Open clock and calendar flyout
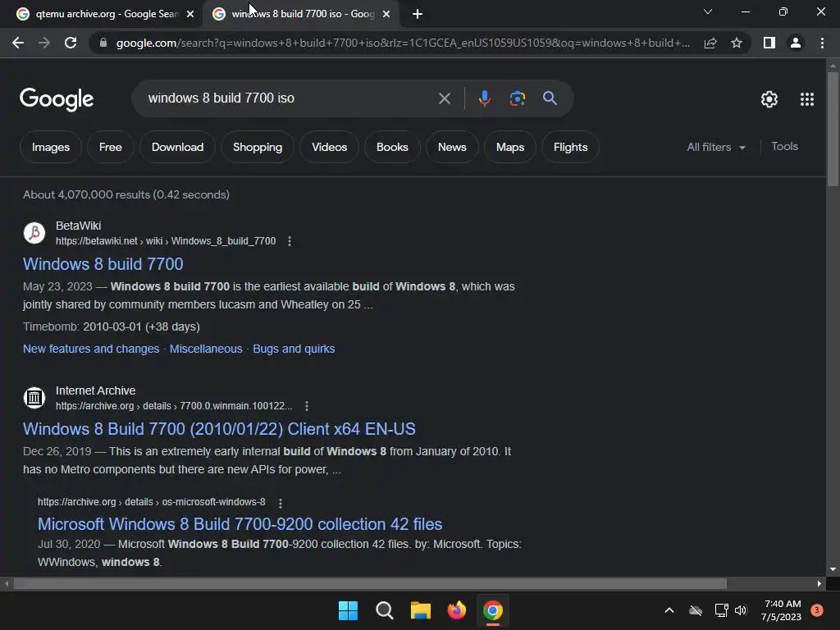Viewport: 840px width, 630px height. tap(782, 610)
